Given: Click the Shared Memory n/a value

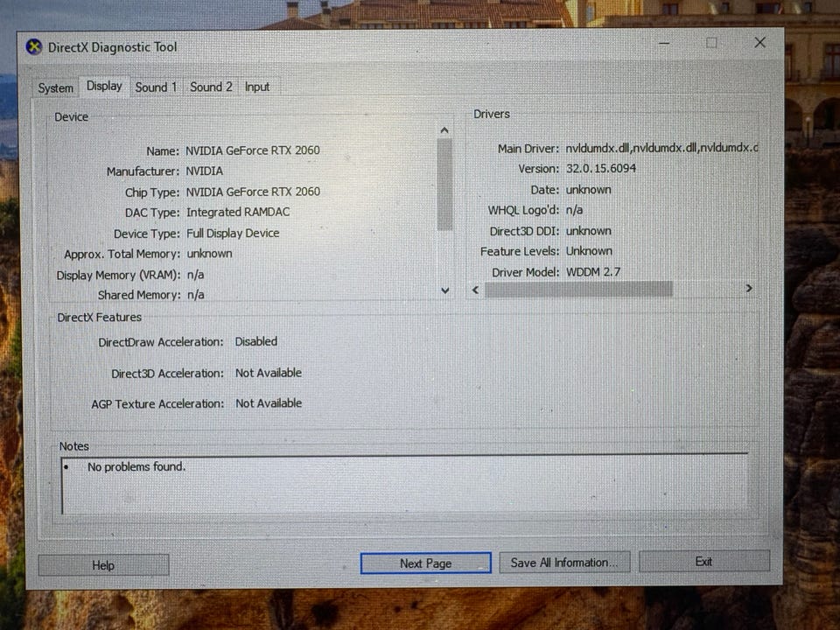Looking at the screenshot, I should [195, 295].
